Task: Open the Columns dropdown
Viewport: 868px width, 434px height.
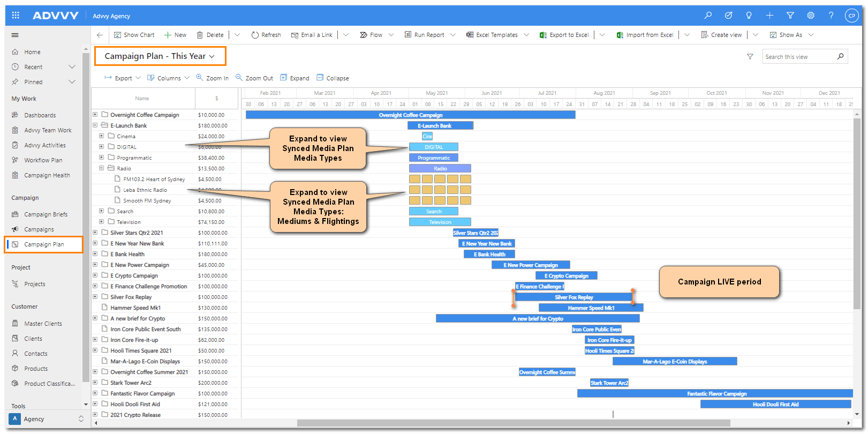Action: coord(168,78)
